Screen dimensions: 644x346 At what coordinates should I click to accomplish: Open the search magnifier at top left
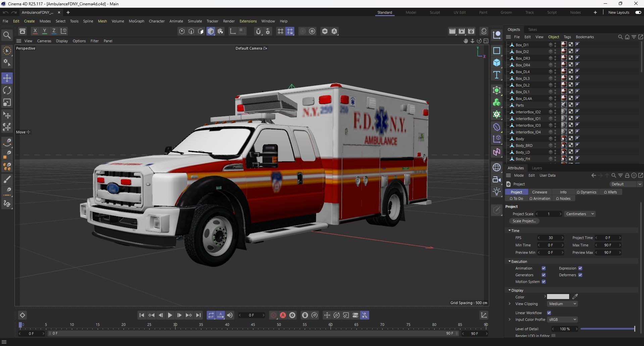click(x=7, y=35)
